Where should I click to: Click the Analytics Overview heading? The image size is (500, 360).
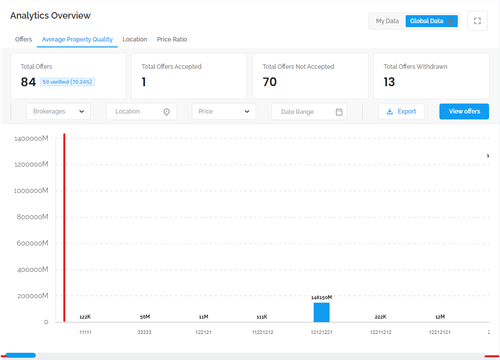pos(50,16)
